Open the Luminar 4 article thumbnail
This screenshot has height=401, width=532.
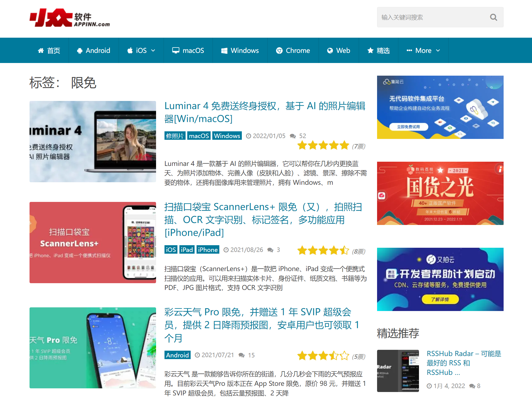(93, 141)
